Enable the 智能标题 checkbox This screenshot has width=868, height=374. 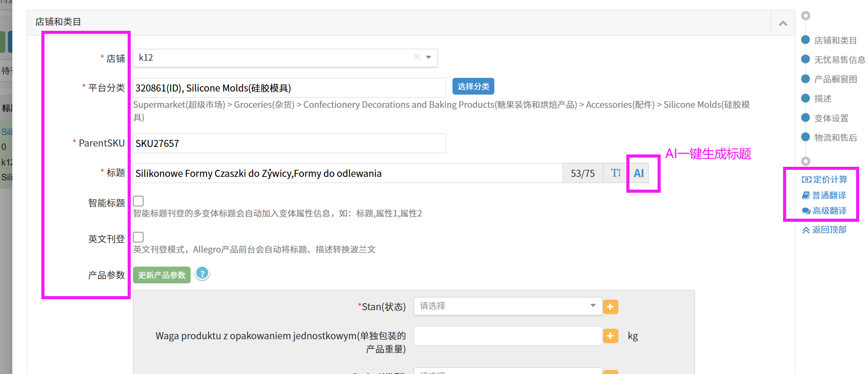(138, 201)
